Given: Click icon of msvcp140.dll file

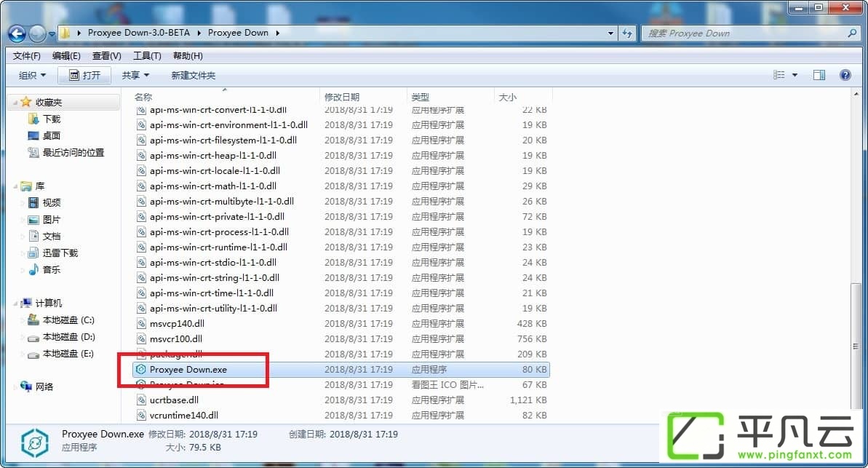Looking at the screenshot, I should (141, 323).
